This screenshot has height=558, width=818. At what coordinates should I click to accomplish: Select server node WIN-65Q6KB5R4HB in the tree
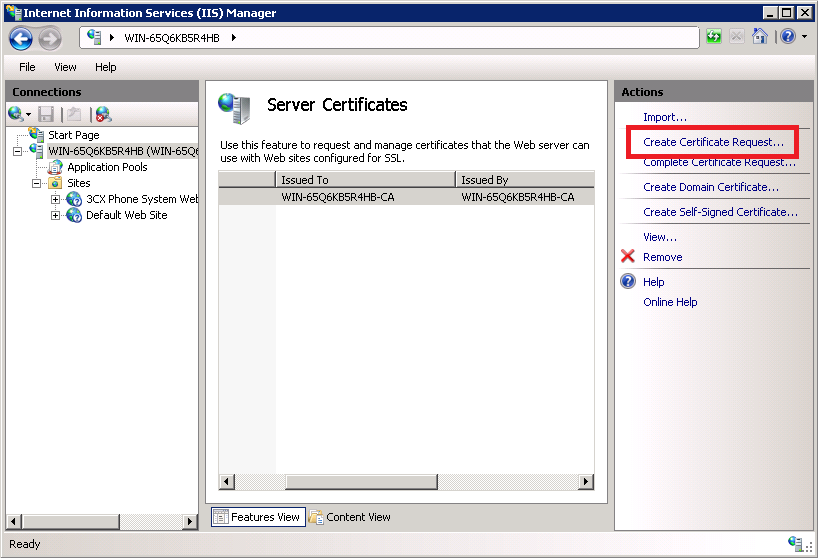point(123,151)
